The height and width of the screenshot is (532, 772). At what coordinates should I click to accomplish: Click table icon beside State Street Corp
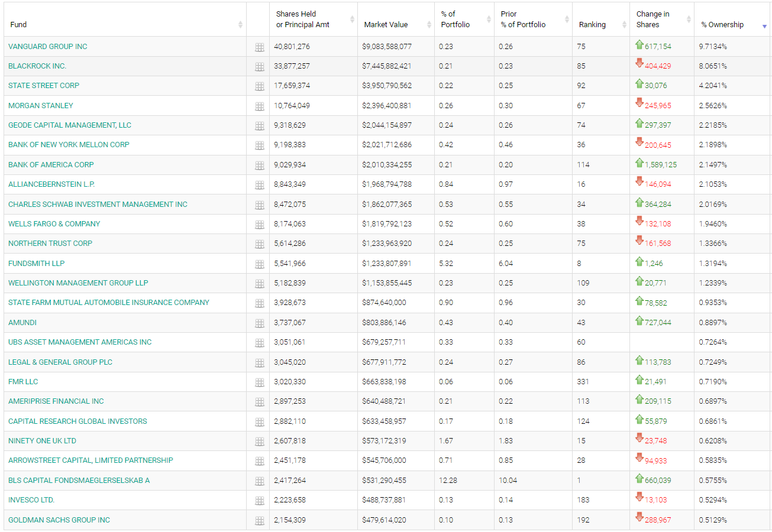point(259,86)
